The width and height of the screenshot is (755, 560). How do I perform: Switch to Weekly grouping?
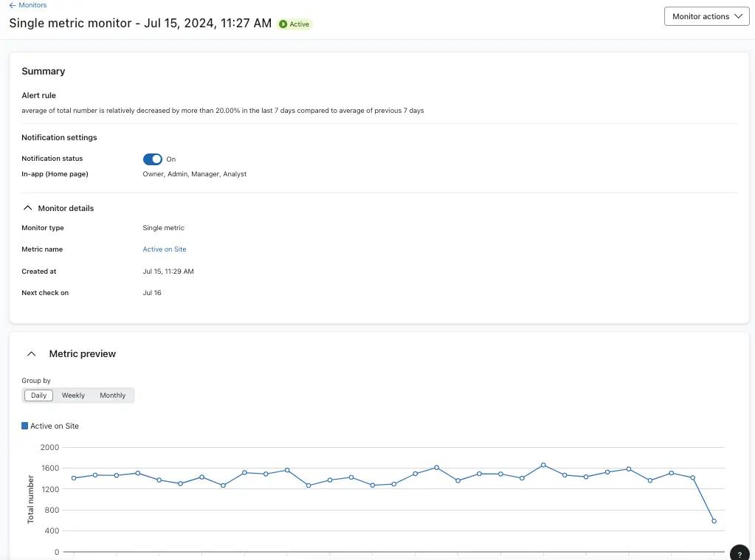pyautogui.click(x=72, y=395)
